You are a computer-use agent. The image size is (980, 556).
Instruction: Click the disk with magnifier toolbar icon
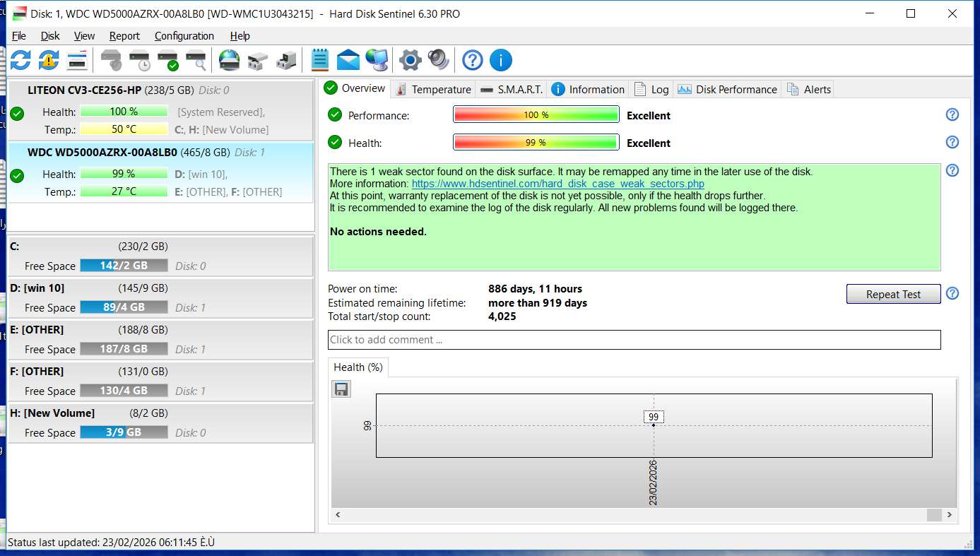pos(196,60)
